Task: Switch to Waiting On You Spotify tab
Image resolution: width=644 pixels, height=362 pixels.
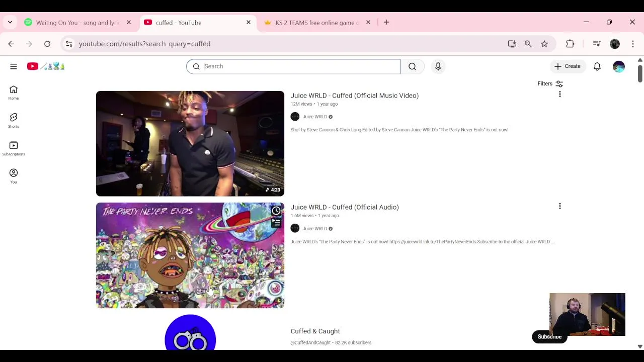Action: pyautogui.click(x=77, y=23)
